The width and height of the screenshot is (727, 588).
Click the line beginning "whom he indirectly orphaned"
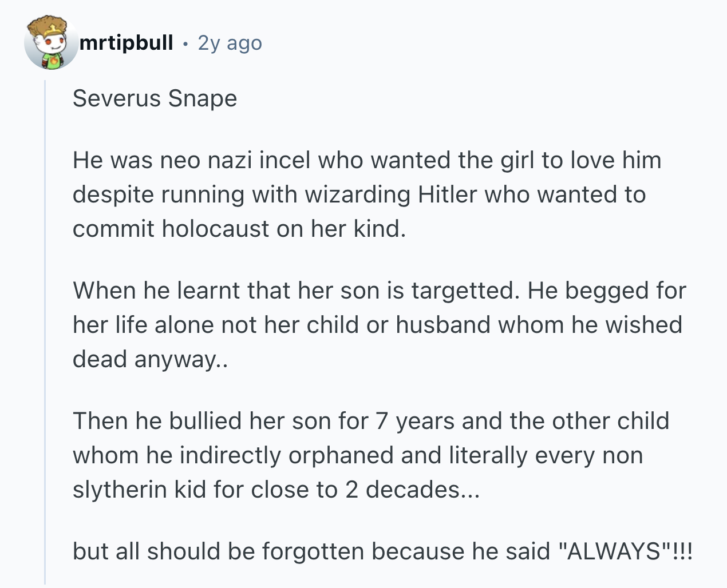click(x=358, y=455)
